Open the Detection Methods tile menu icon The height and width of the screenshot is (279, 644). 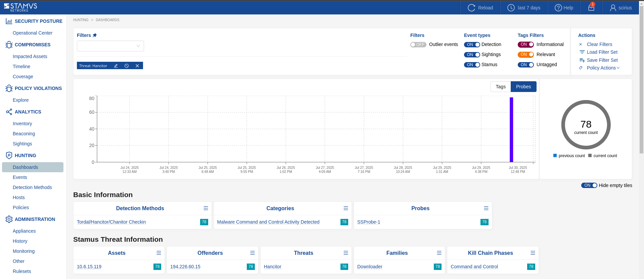pyautogui.click(x=206, y=208)
